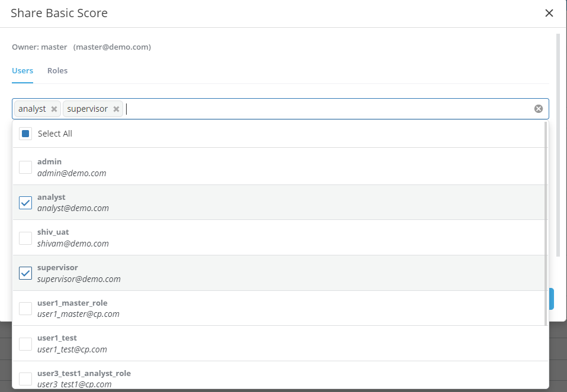Switch to the Roles tab

[57, 70]
